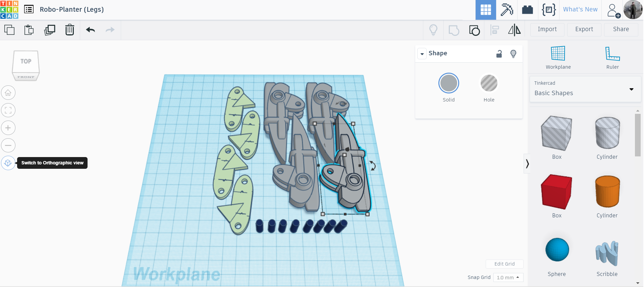
Task: Toggle the shape lock icon
Action: [499, 54]
